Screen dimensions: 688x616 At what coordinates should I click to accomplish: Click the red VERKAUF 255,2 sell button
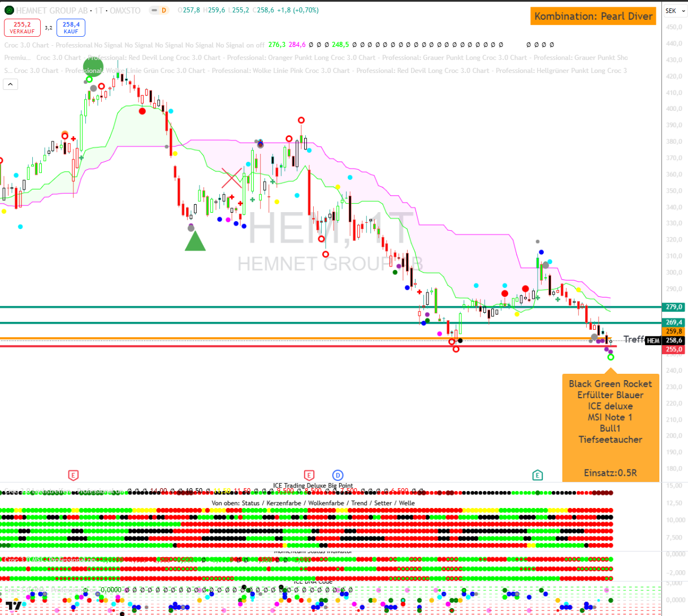[22, 28]
